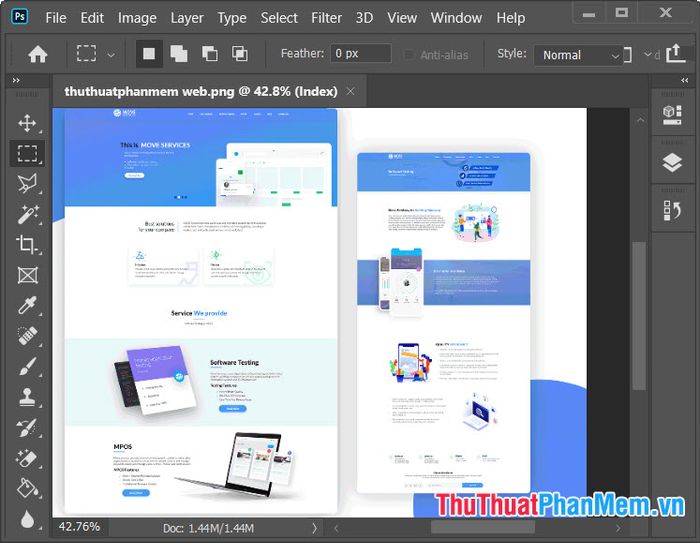Select the Paint Bucket tool
Viewport: 700px width, 543px height.
[27, 489]
